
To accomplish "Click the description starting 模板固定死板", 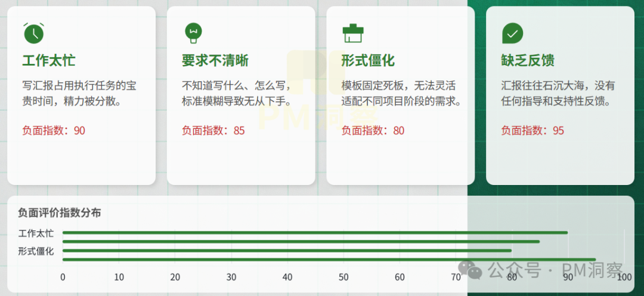I will click(x=401, y=94).
